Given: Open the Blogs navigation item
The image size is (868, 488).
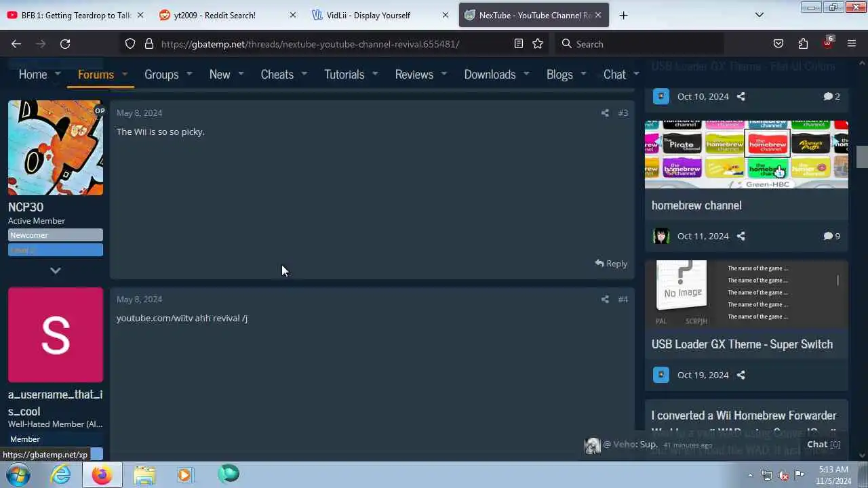Looking at the screenshot, I should coord(559,74).
